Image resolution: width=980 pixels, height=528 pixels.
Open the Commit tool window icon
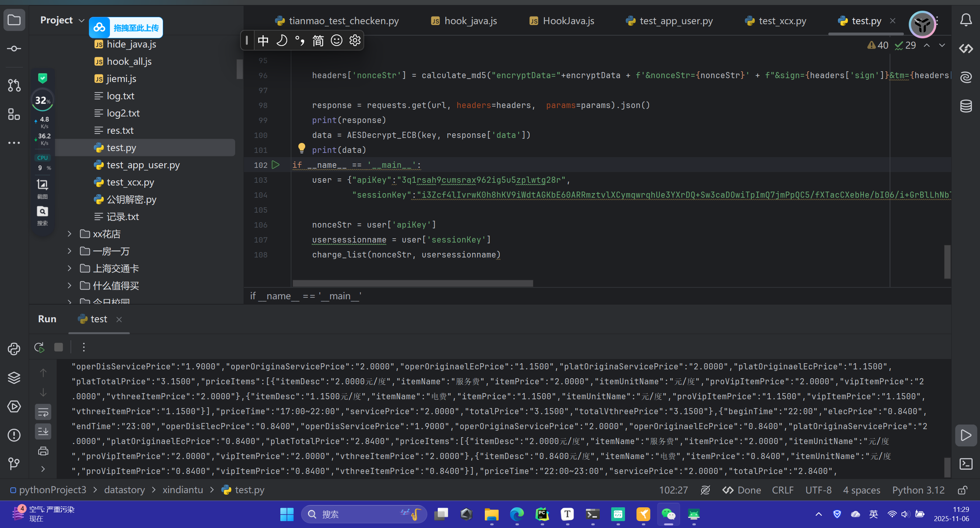(14, 49)
